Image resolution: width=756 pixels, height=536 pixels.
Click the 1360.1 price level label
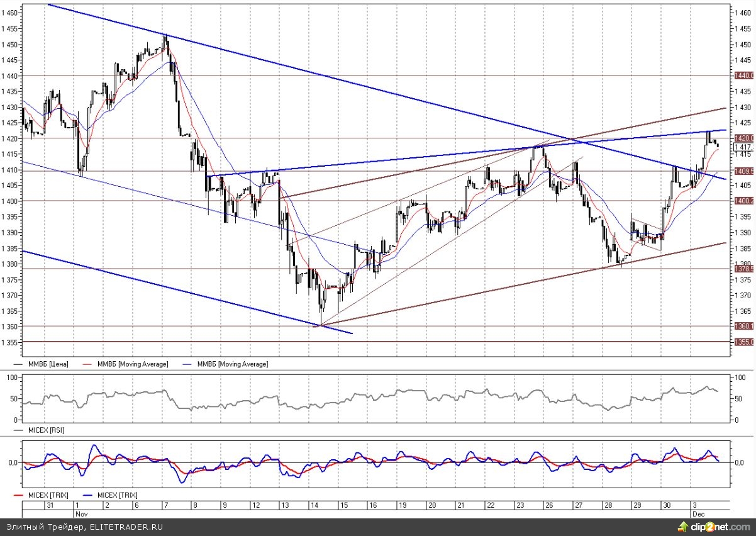pyautogui.click(x=743, y=326)
